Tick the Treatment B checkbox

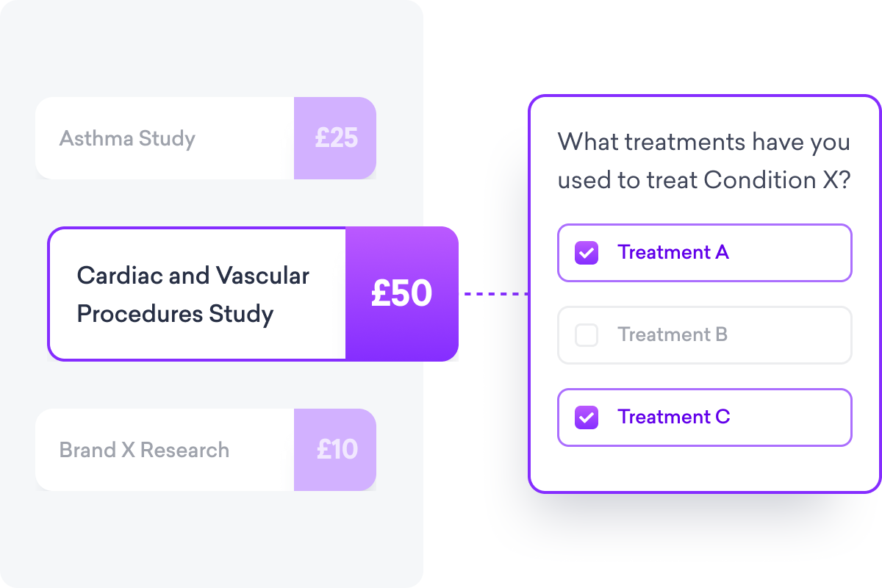587,335
